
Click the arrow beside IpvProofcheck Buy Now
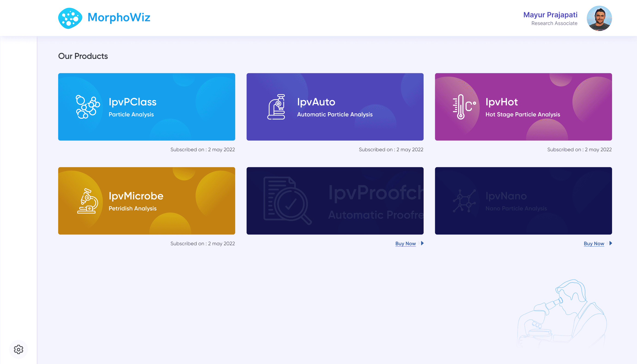[x=422, y=243]
